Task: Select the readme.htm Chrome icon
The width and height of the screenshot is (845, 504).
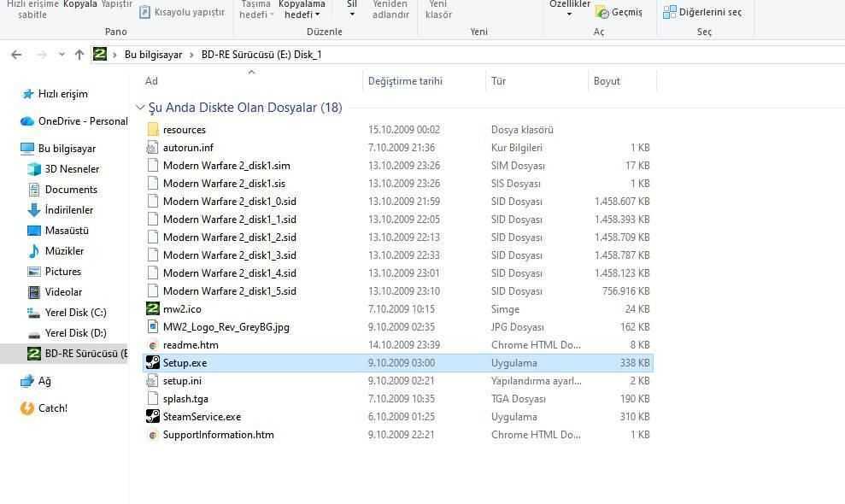Action: pyautogui.click(x=153, y=345)
